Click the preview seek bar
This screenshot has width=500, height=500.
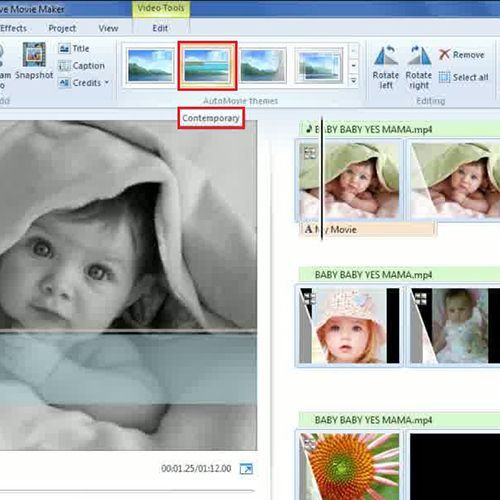pyautogui.click(x=127, y=491)
